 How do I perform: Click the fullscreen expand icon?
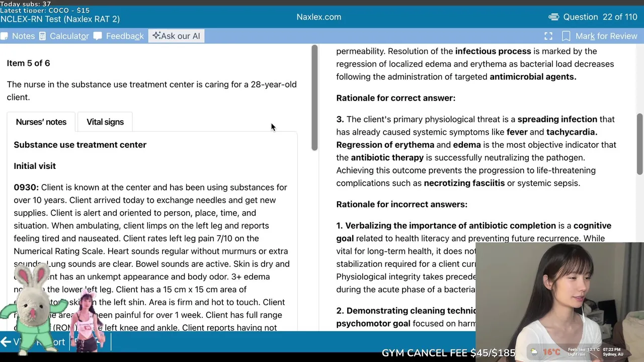[548, 36]
